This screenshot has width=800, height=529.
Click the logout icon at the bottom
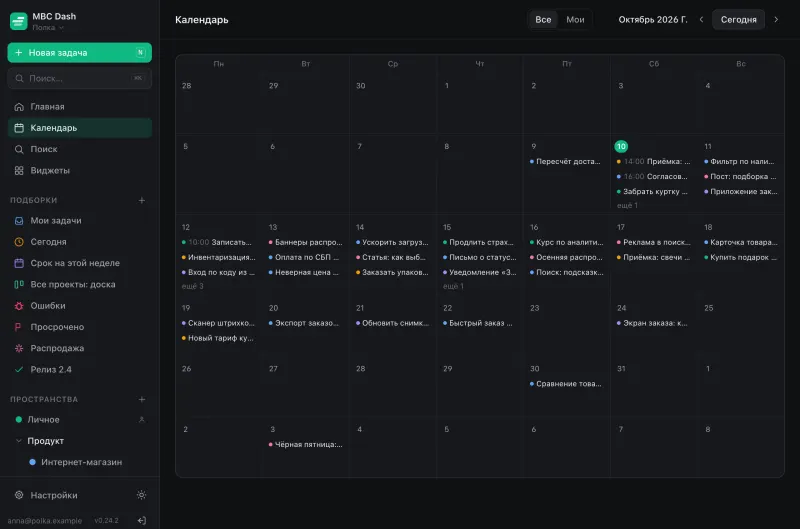pos(142,520)
